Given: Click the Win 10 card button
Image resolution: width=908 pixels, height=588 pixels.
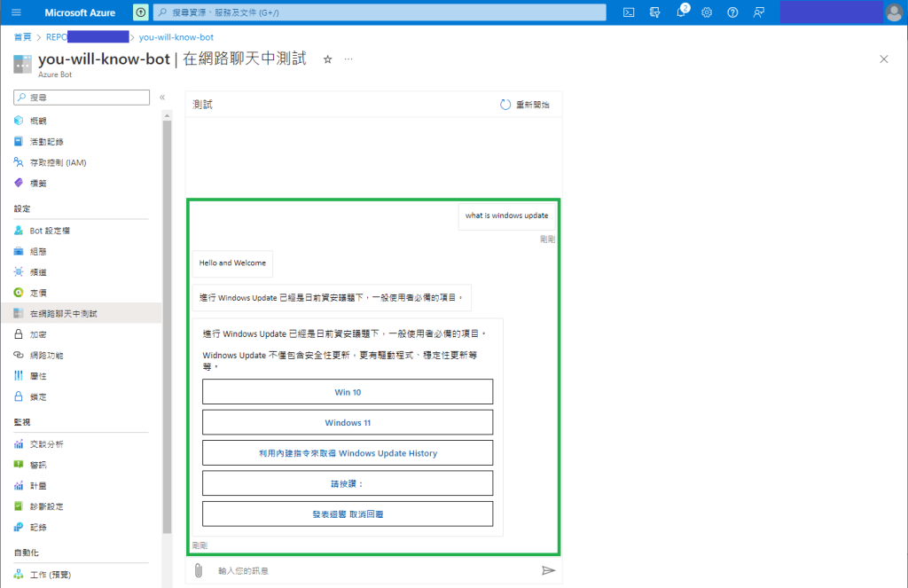Looking at the screenshot, I should [x=348, y=392].
